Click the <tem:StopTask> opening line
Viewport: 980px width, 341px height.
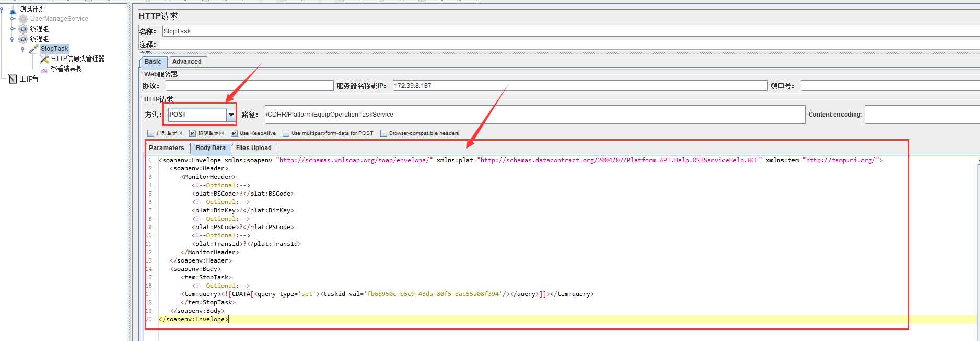(x=206, y=277)
